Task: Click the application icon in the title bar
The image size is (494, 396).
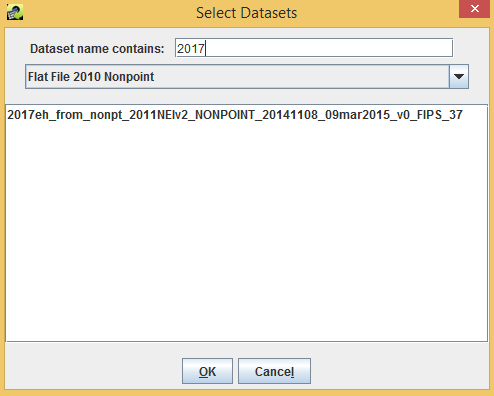Action: (15, 12)
